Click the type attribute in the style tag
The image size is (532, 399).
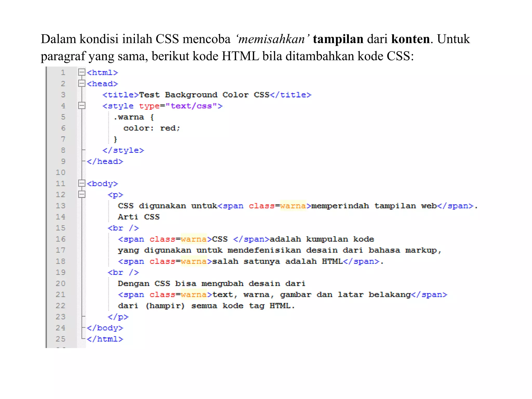149,106
